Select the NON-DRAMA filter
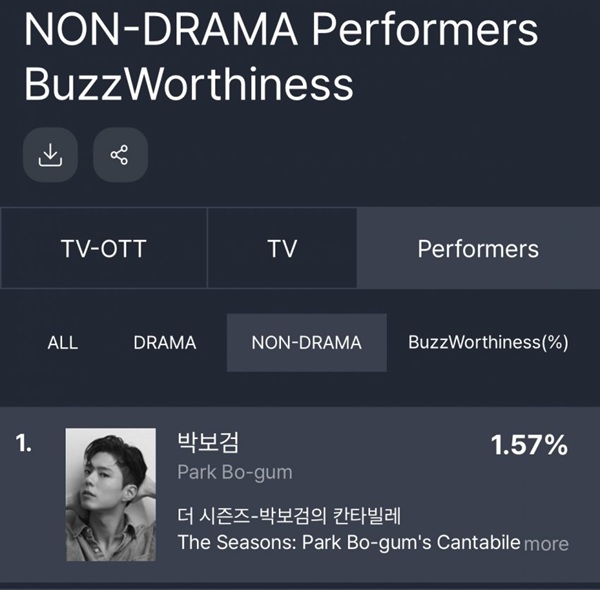Viewport: 600px width, 590px height. click(x=307, y=342)
